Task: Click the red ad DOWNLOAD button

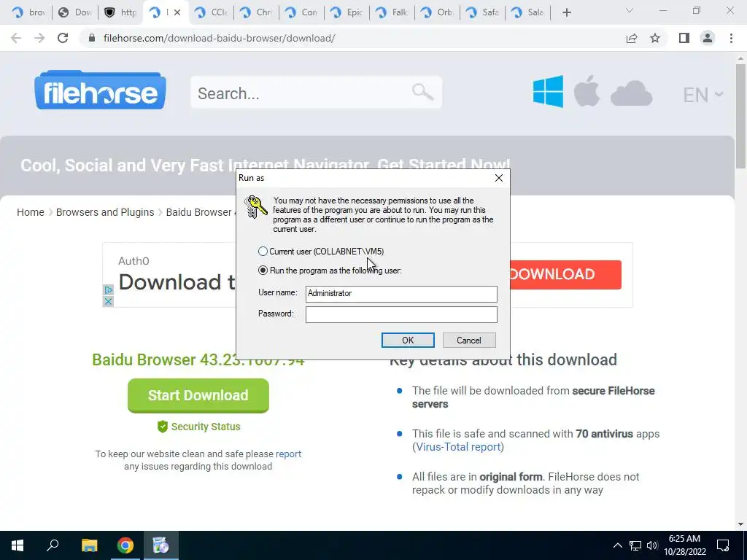Action: [x=565, y=274]
